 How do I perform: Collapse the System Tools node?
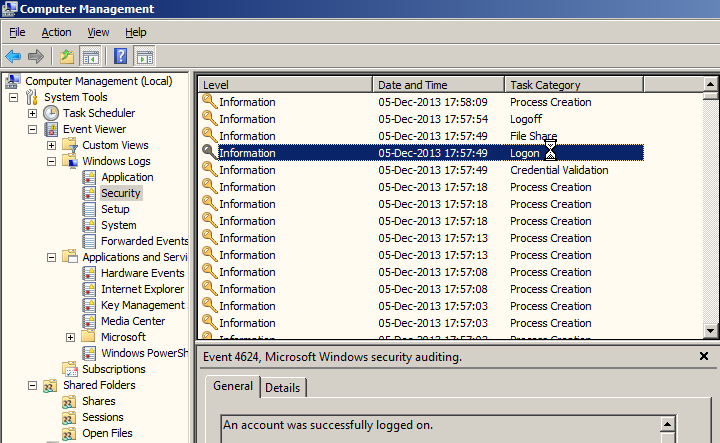13,97
